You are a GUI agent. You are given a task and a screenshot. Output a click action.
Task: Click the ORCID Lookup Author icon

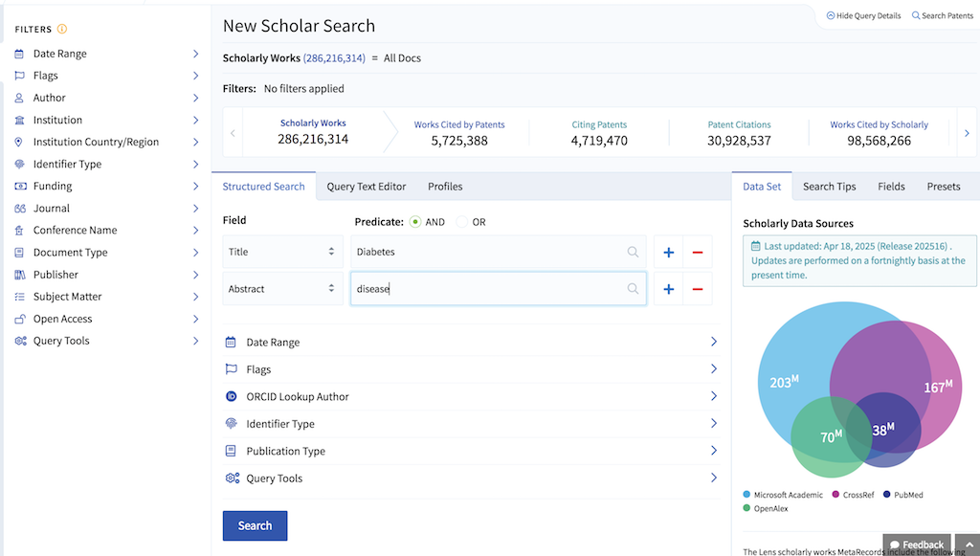coord(231,397)
